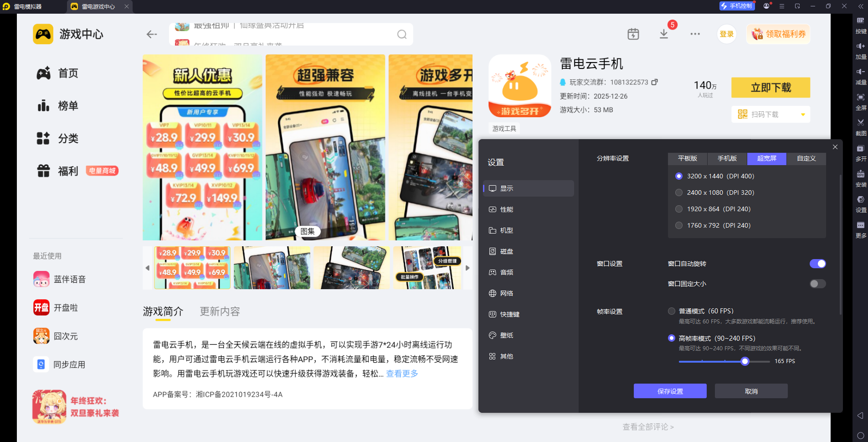Open the hamburger menu in title bar
This screenshot has width=868, height=442.
click(x=782, y=6)
